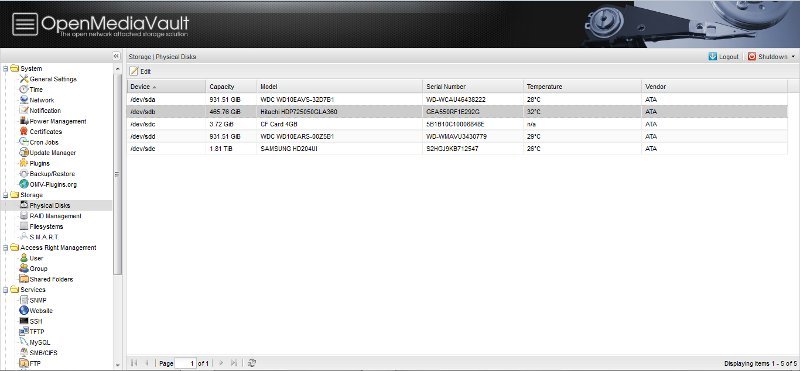Sort by the Device column header
This screenshot has height=371, width=800.
coord(166,87)
